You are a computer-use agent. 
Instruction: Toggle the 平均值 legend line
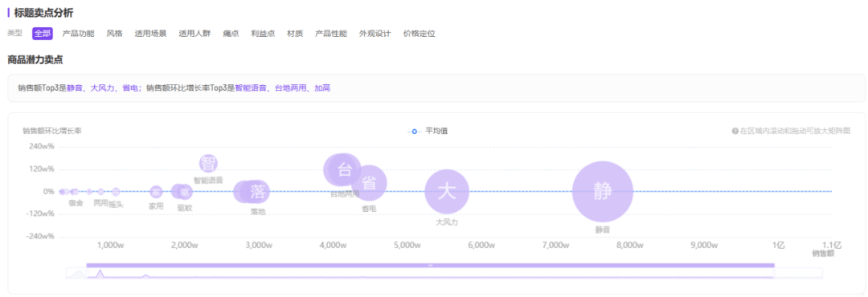click(x=428, y=131)
